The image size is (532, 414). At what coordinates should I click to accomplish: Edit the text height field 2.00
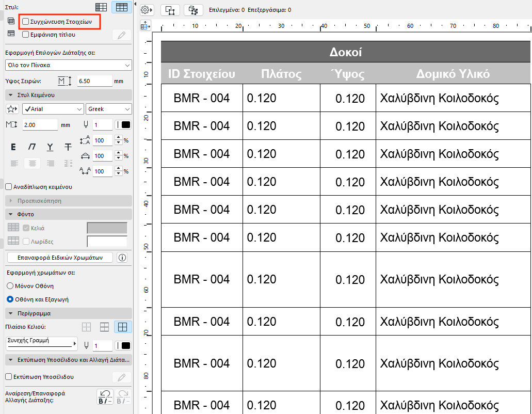click(40, 125)
